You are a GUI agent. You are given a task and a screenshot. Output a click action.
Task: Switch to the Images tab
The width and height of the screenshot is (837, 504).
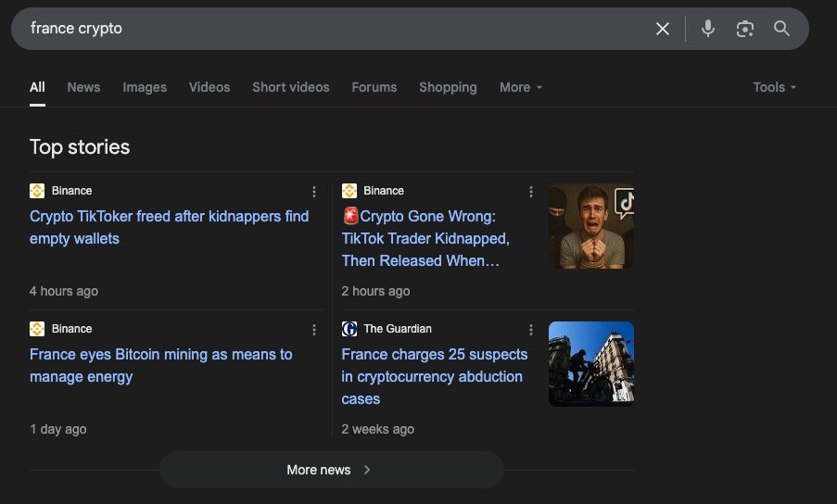[145, 87]
